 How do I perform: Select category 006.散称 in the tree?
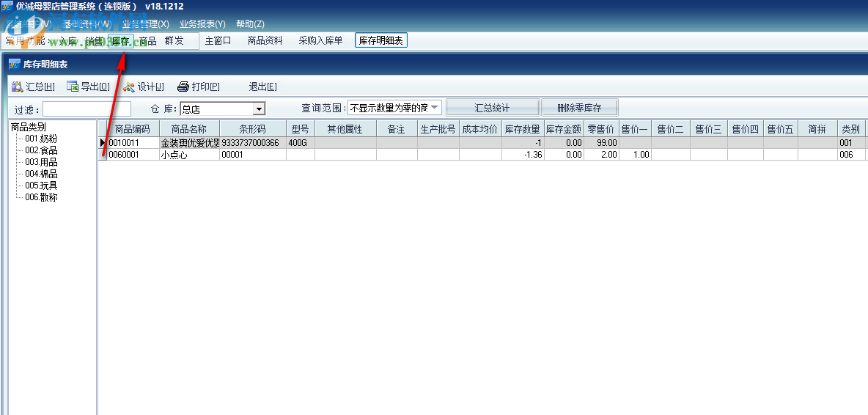click(x=41, y=197)
